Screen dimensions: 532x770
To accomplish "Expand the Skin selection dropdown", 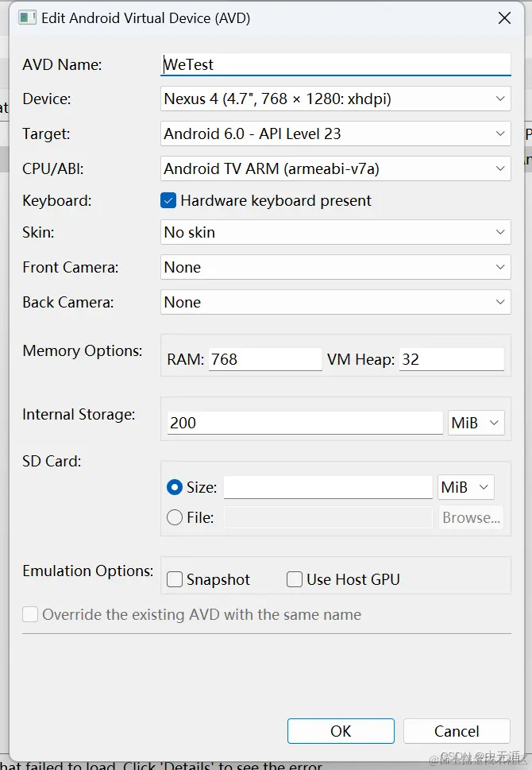I will coord(335,232).
